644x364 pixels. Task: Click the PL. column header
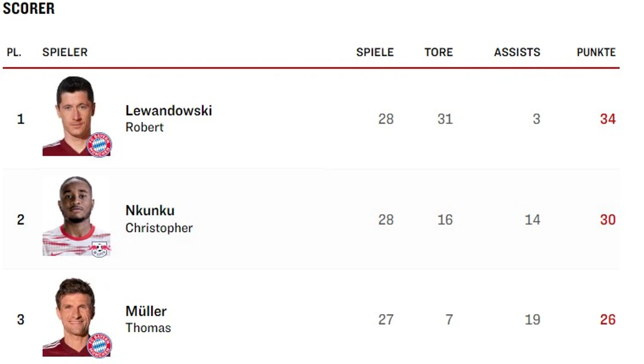pyautogui.click(x=14, y=52)
